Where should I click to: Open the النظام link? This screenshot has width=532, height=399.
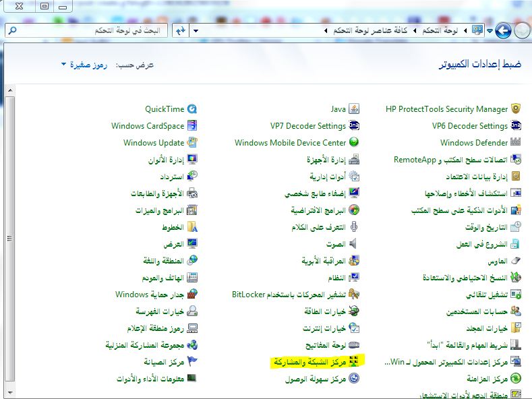pos(336,278)
